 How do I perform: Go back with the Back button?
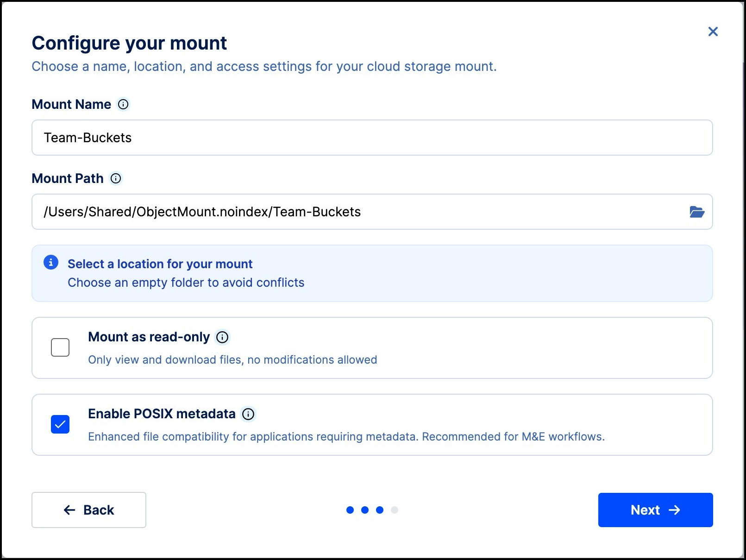[89, 510]
